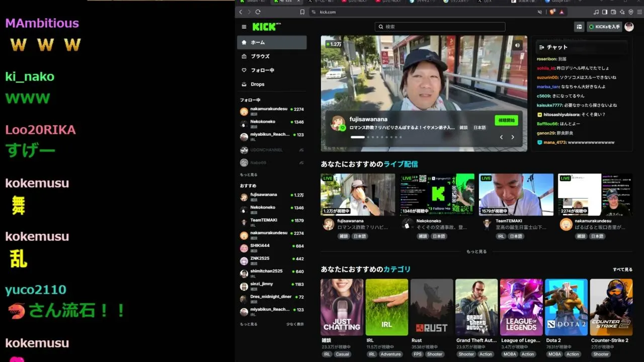Open Following in the sidebar
644x362 pixels.
[272, 70]
